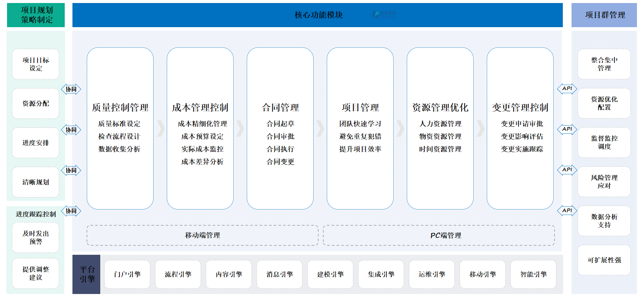The height and width of the screenshot is (295, 644).
Task: Click 提升项目效率 item
Action: (x=360, y=149)
